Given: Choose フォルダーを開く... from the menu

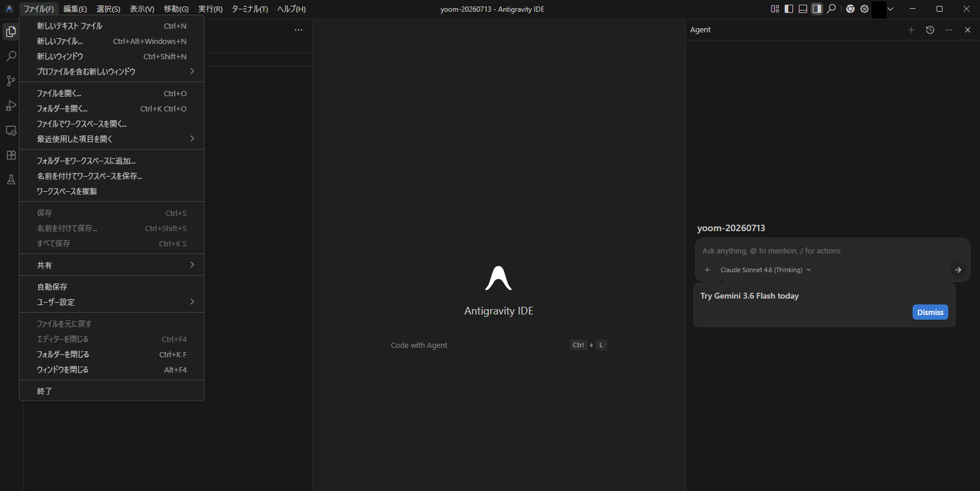Looking at the screenshot, I should click(111, 109).
